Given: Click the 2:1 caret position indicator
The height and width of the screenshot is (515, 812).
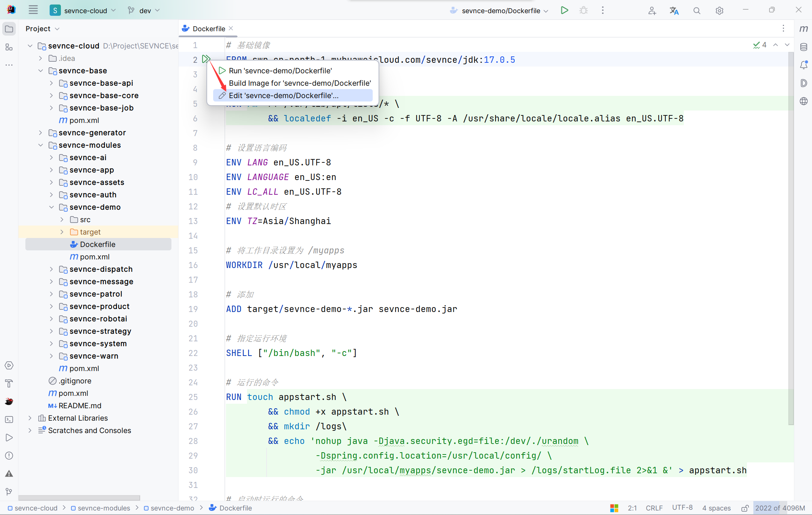Looking at the screenshot, I should 632,508.
